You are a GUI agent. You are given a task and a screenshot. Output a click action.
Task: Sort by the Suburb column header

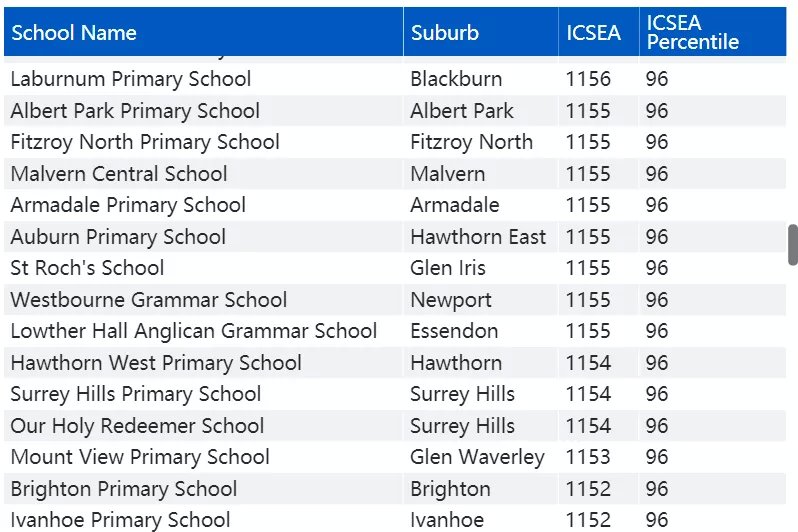point(480,32)
